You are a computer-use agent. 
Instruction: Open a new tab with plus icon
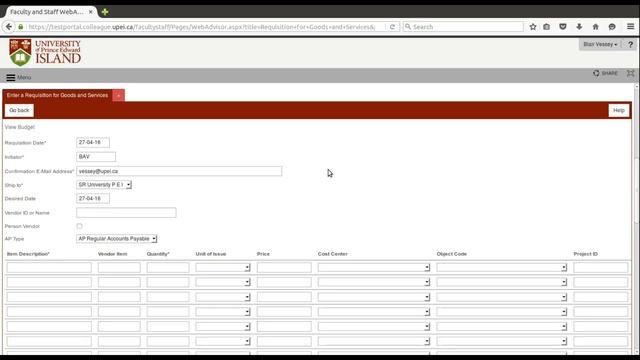coord(105,12)
